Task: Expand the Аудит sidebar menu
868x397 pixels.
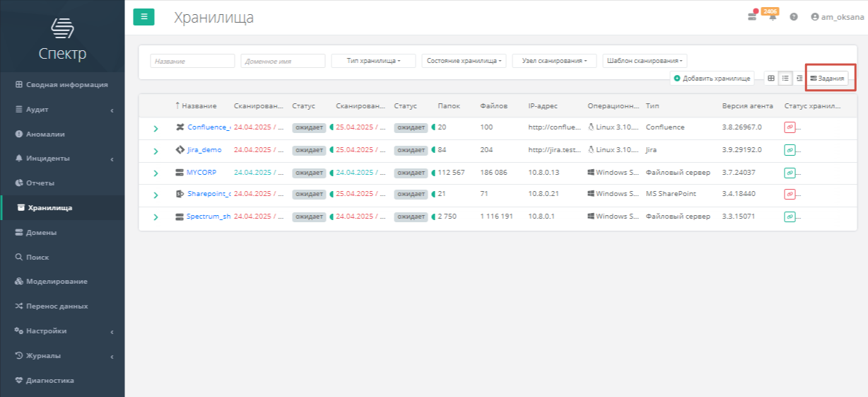Action: pos(62,110)
